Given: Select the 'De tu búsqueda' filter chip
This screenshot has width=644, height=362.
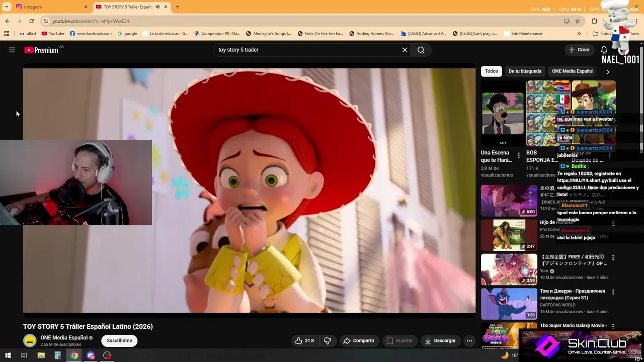Looking at the screenshot, I should pos(525,71).
